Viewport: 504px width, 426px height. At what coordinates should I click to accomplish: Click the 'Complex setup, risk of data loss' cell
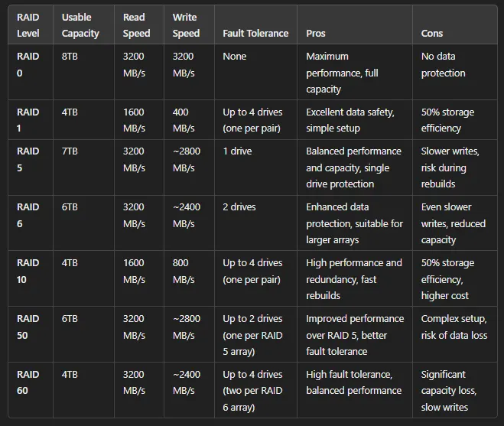click(x=454, y=327)
